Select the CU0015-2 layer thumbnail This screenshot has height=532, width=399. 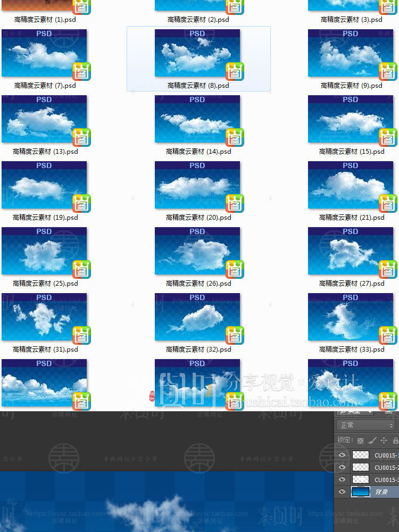pyautogui.click(x=360, y=467)
